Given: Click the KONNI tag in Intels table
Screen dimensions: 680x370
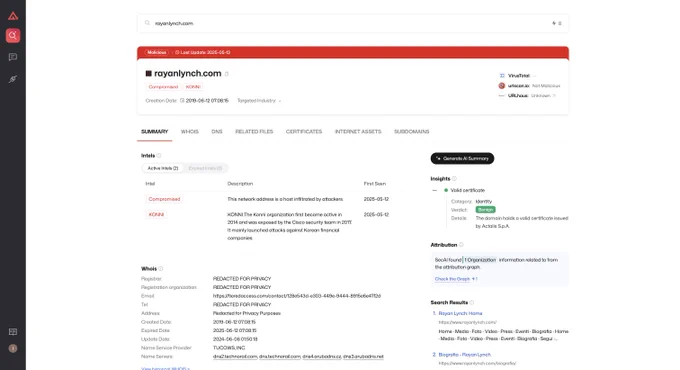Looking at the screenshot, I should coord(156,214).
